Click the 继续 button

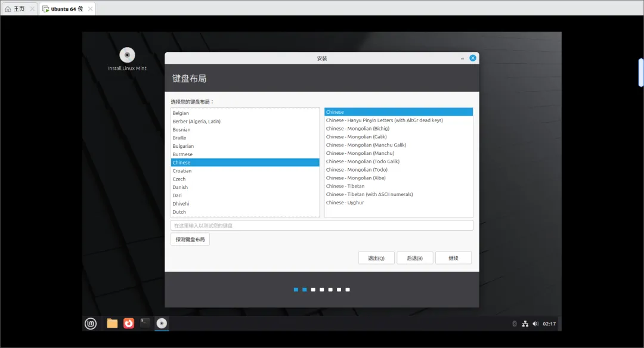(x=453, y=258)
